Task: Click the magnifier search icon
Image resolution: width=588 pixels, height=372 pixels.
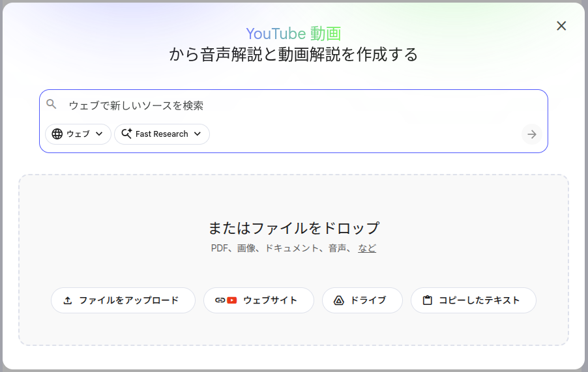Action: 51,104
